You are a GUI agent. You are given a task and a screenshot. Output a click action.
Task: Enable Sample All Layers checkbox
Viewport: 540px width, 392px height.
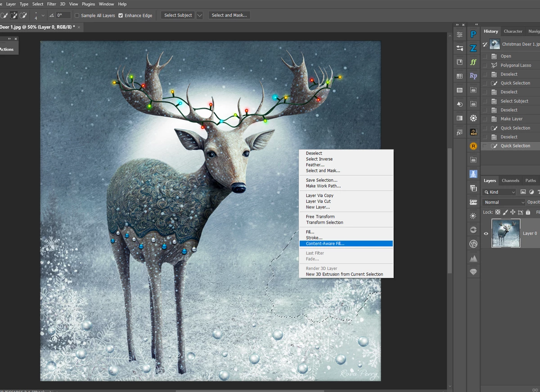(77, 15)
